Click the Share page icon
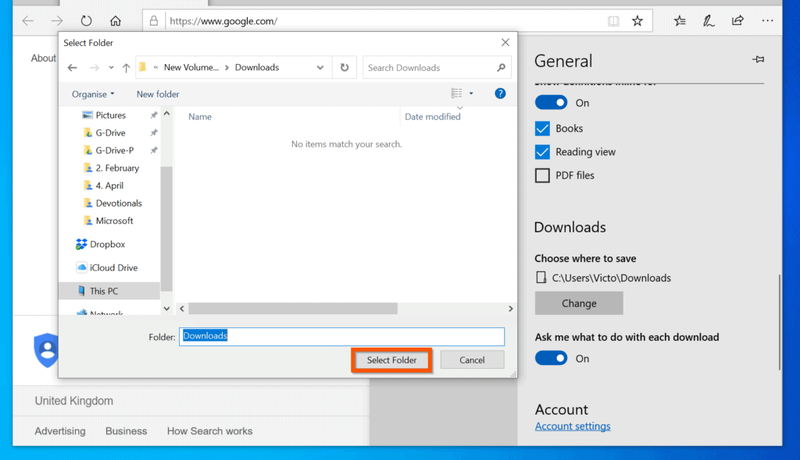The width and height of the screenshot is (800, 460). [738, 21]
